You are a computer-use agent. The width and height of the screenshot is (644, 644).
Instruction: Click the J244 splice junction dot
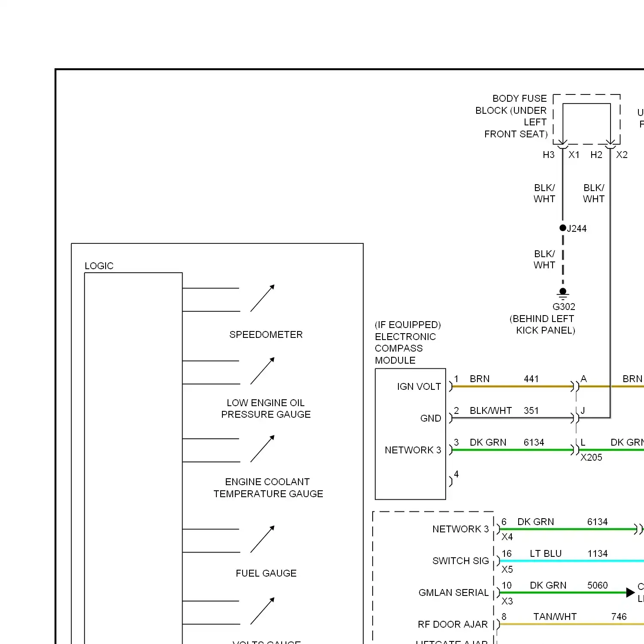point(563,228)
